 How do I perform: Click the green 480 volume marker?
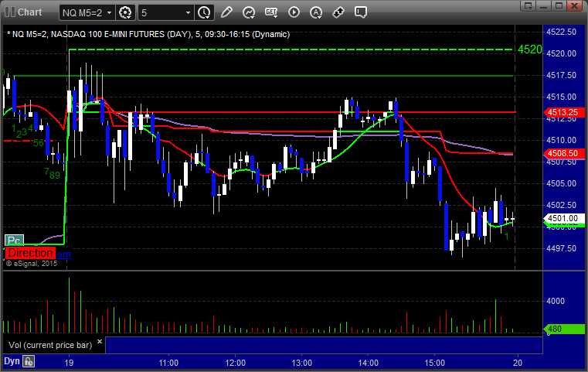pos(563,329)
